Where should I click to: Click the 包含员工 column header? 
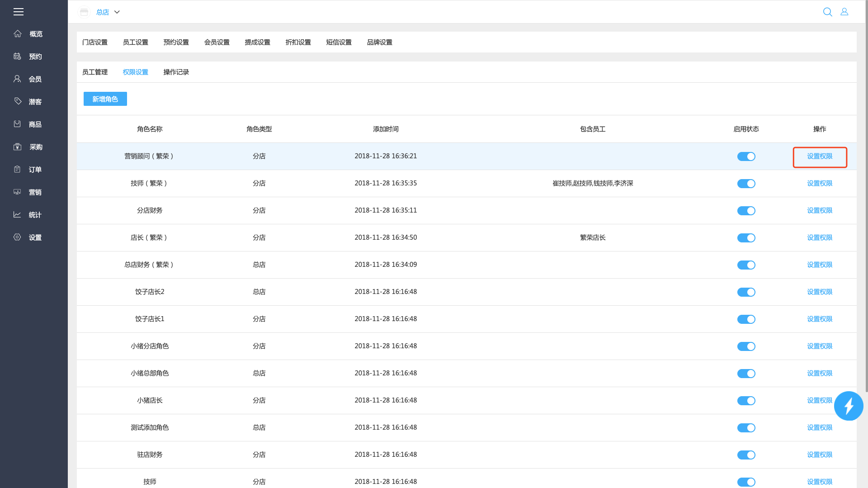point(593,129)
